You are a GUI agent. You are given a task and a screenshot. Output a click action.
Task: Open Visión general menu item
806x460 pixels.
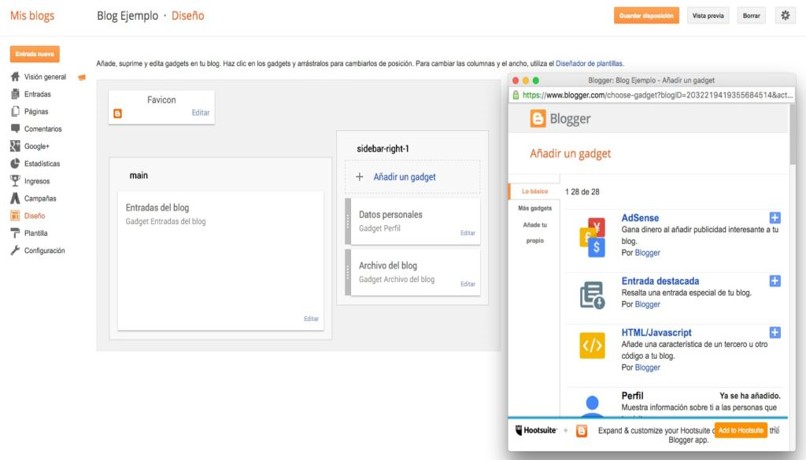45,77
